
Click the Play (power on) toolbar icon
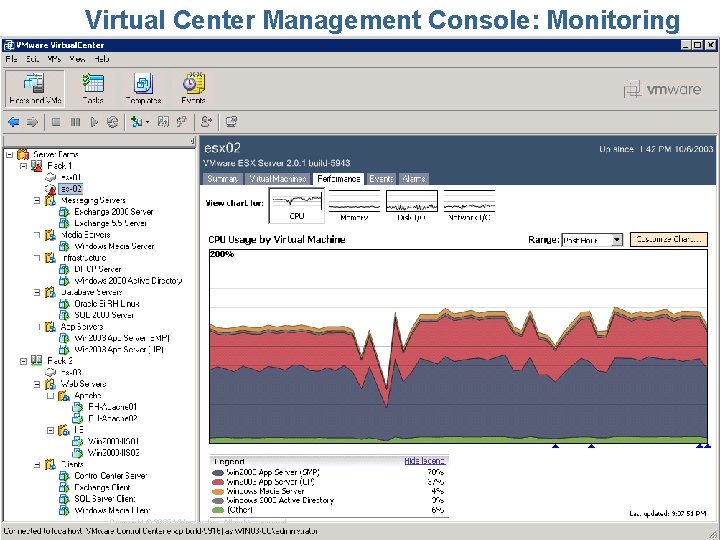(x=94, y=122)
